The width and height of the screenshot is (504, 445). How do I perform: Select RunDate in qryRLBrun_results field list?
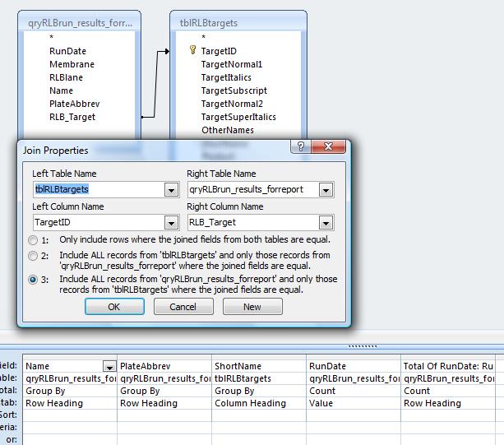pos(67,51)
